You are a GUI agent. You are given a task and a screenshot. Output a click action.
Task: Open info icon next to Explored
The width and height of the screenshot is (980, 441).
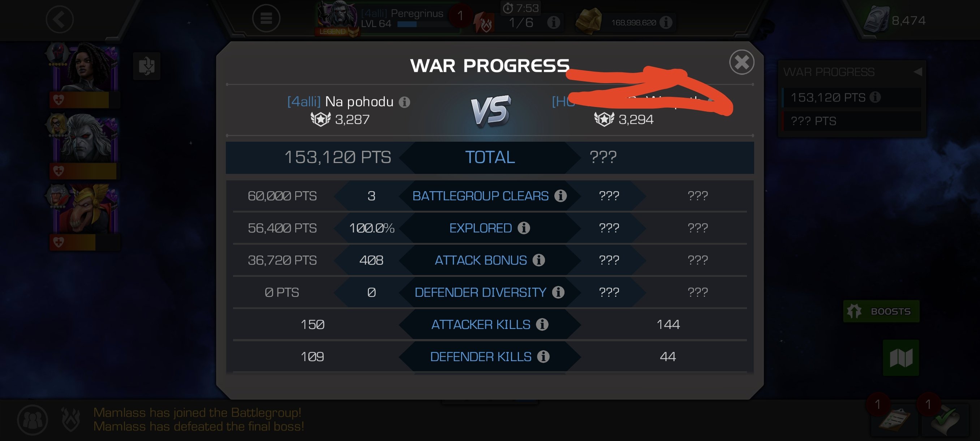[524, 228]
